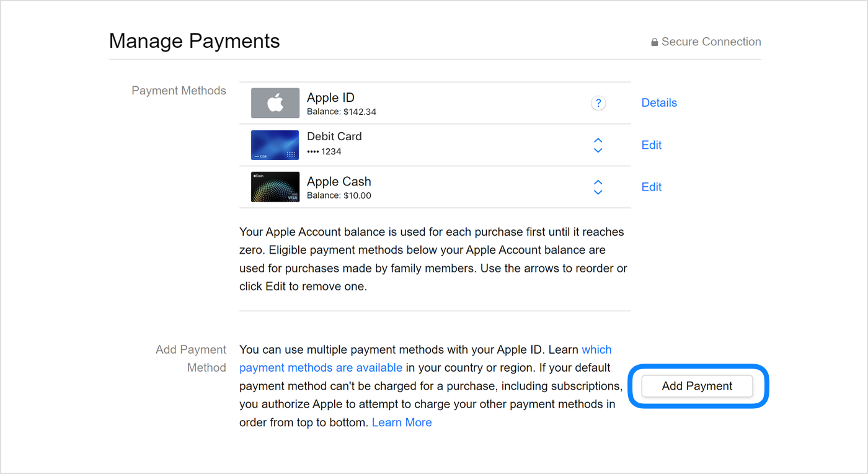
Task: Select the 'Balance: $10.00' text
Action: click(x=339, y=195)
